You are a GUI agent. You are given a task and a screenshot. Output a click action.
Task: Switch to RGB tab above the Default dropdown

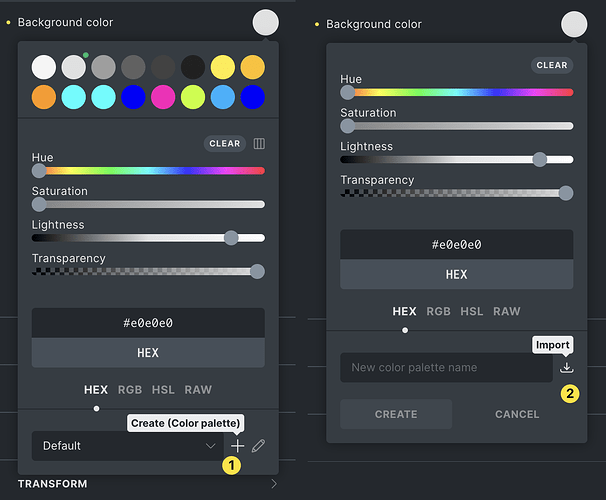tap(130, 390)
